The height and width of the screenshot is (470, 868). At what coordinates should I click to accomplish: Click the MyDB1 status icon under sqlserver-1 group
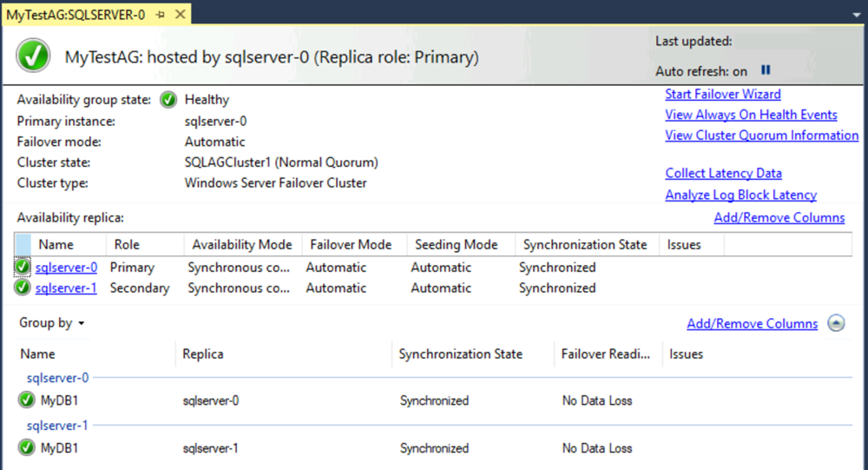pos(27,448)
